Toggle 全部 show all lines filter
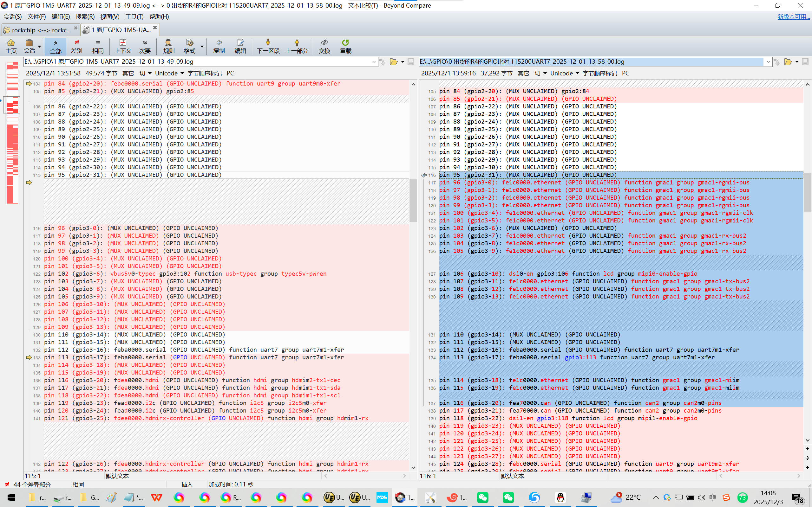812x507 pixels. [56, 46]
